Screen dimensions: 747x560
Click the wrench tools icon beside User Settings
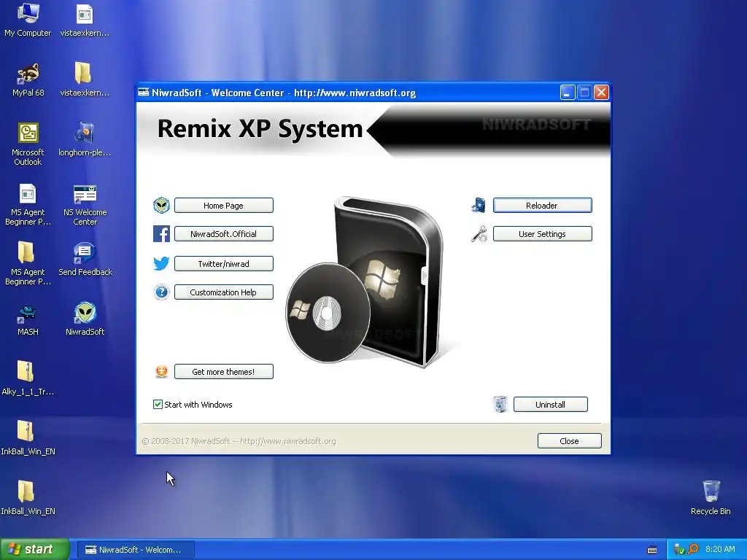[479, 234]
